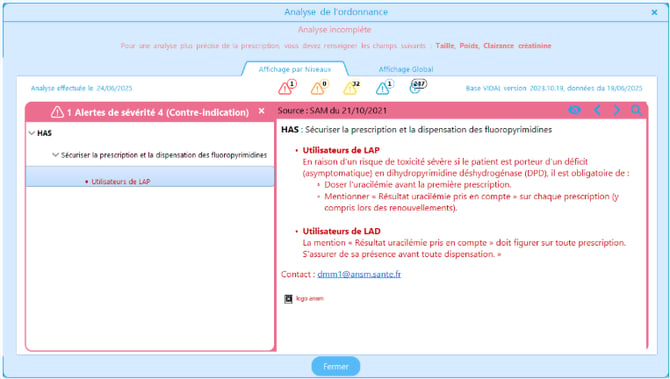
Task: Show the yellow alerts with count 32
Action: 351,87
